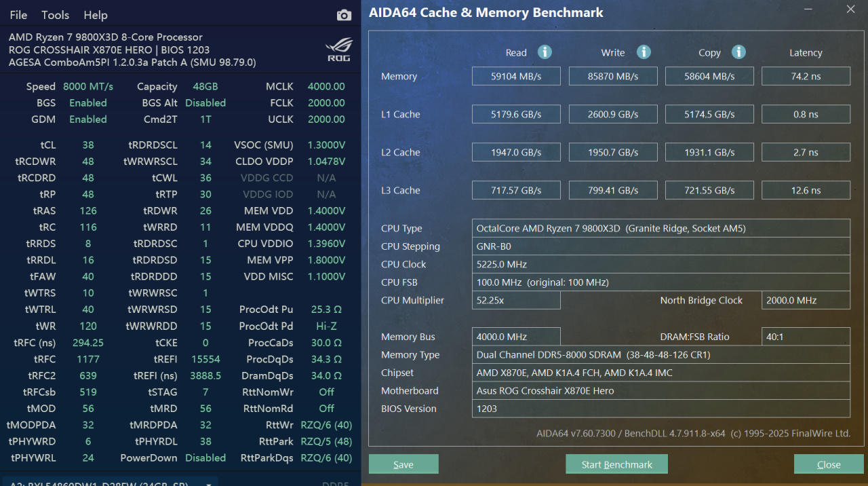Click the CPU FSB 100.0 MHz field
868x486 pixels.
click(661, 282)
